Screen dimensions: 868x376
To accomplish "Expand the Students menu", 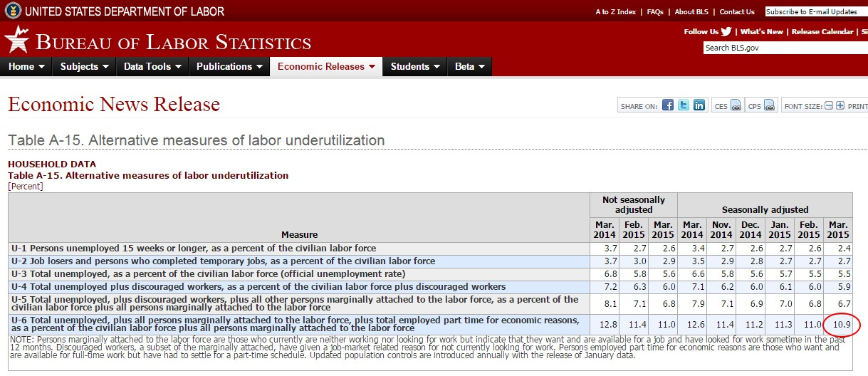I will click(415, 66).
